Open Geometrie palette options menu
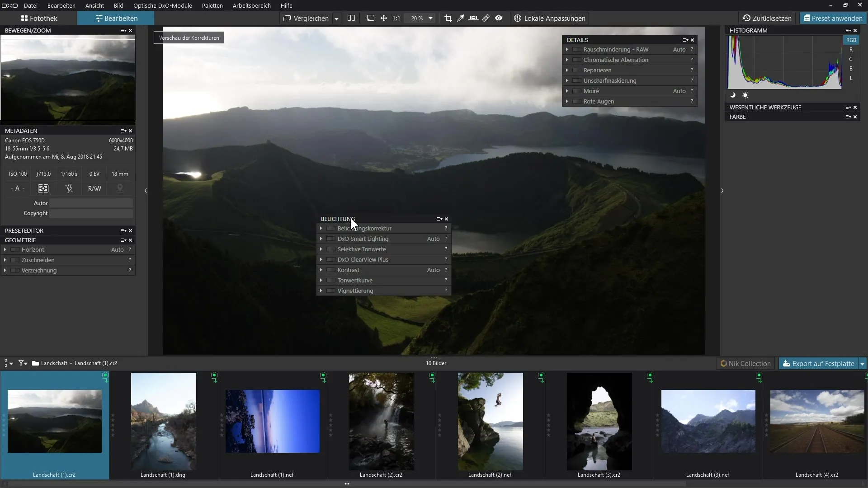This screenshot has height=488, width=868. tap(123, 240)
